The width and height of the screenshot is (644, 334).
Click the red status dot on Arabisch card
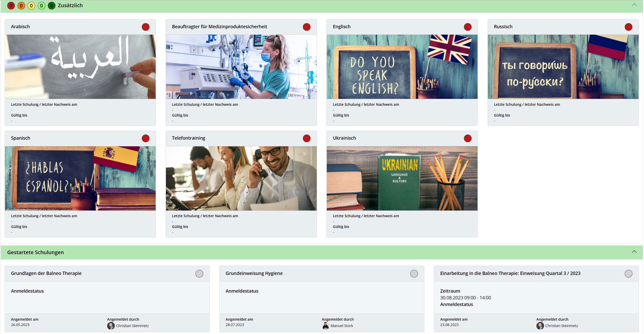click(146, 27)
